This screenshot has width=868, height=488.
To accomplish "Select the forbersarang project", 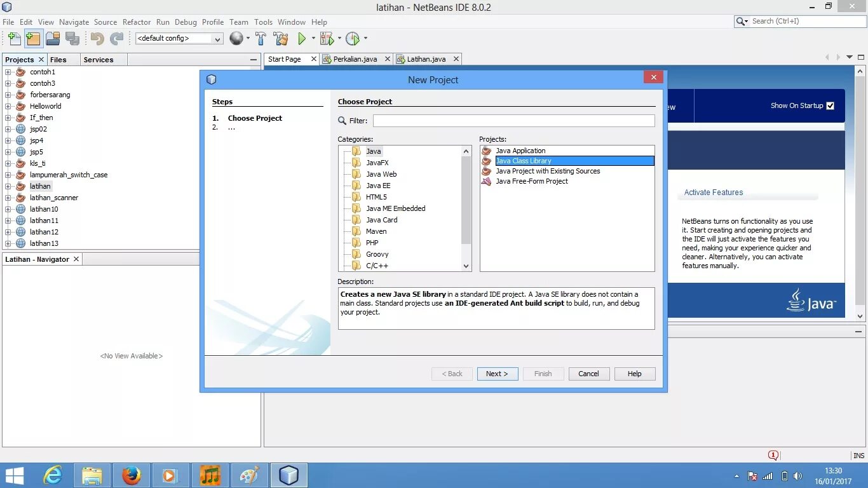I will pyautogui.click(x=50, y=95).
